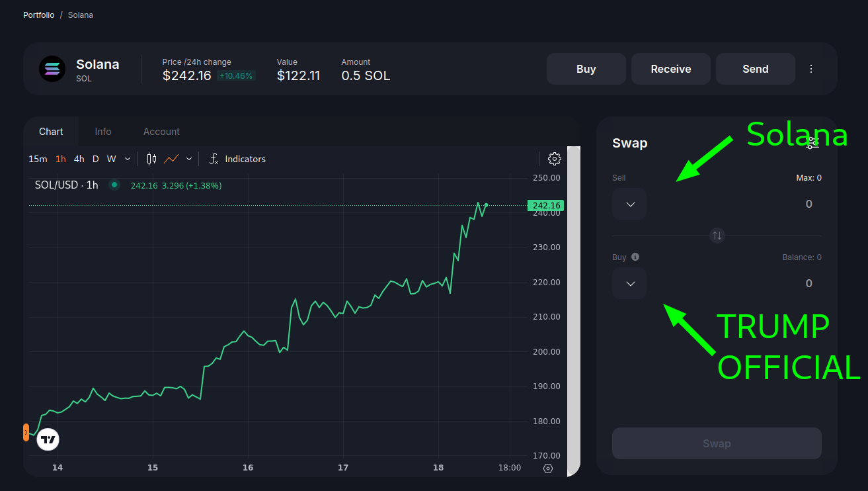Click the Buy button in header
The height and width of the screenshot is (491, 868).
586,69
